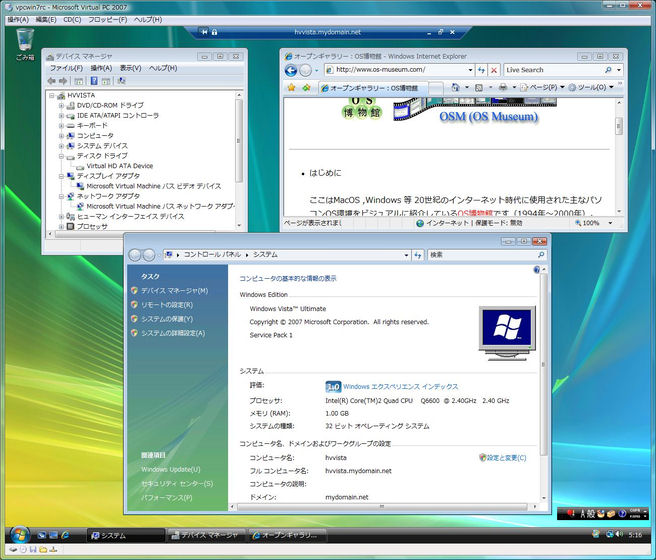Refresh the System control panel address
656x560 pixels.
[418, 255]
